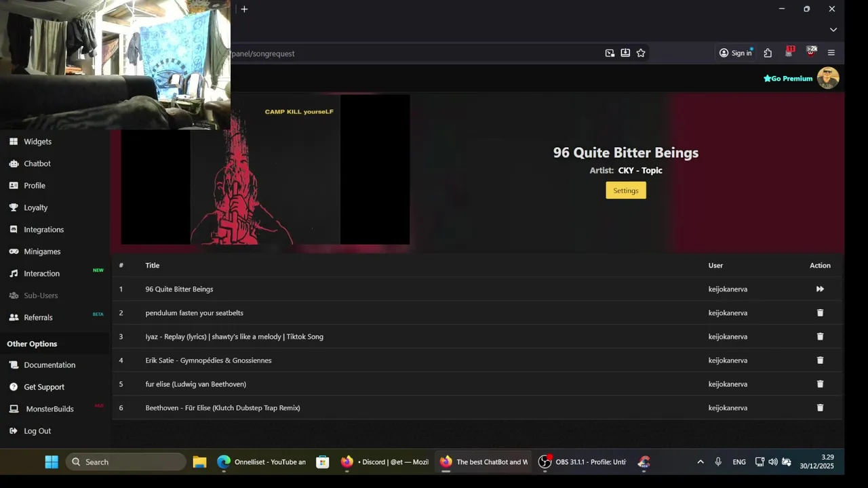Delete Für Elise Klutch Dubstep Remix request
This screenshot has width=868, height=488.
point(820,407)
